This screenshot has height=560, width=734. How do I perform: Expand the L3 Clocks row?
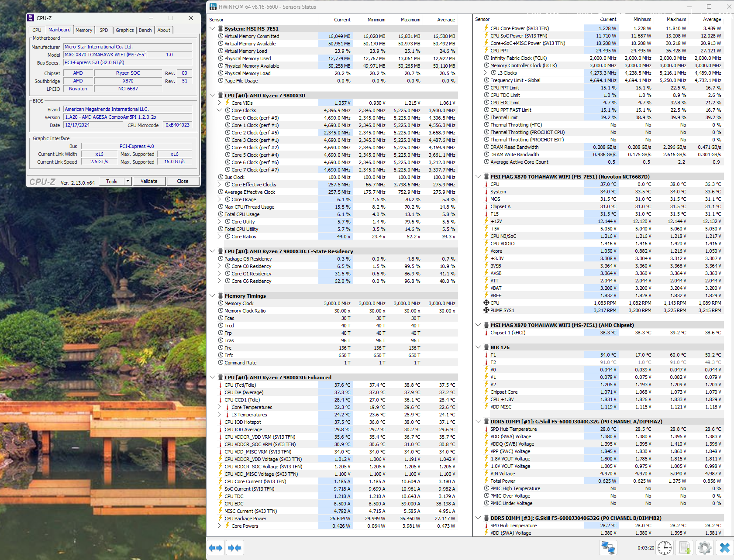[x=485, y=73]
